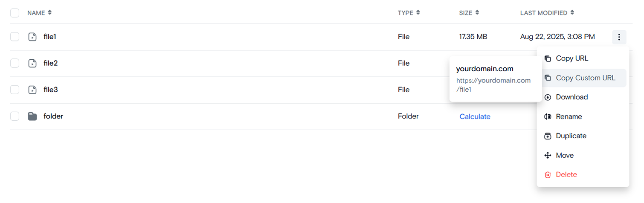Screen dimensions: 644x203
Task: Click the Calculate link for the folder size
Action: [x=475, y=117]
